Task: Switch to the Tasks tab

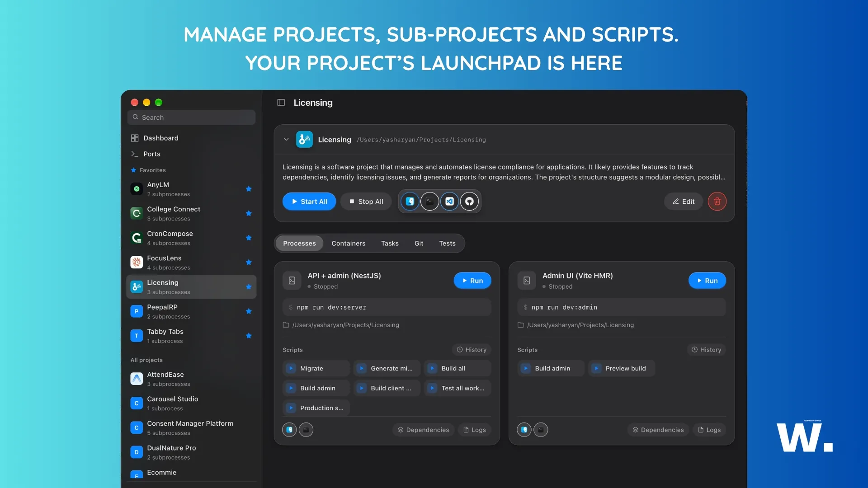Action: pos(390,243)
